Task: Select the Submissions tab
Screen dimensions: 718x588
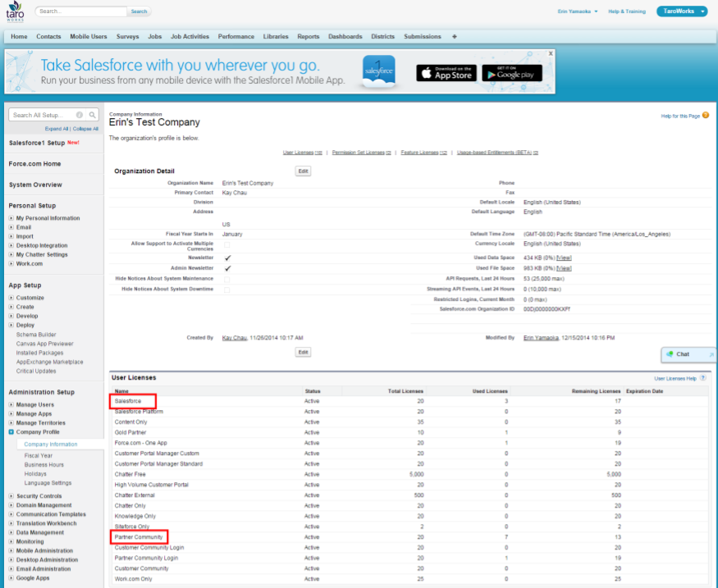Action: point(423,37)
